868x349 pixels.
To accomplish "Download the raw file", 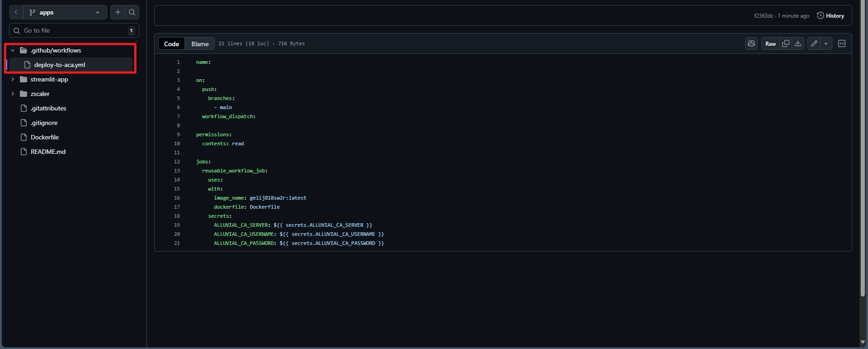I will [798, 43].
